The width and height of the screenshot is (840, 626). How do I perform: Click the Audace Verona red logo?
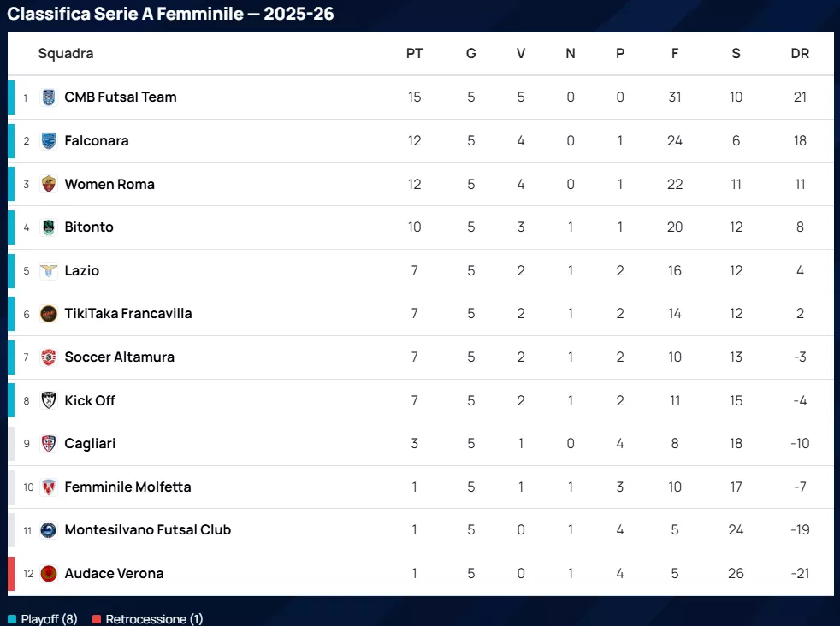[x=49, y=573]
